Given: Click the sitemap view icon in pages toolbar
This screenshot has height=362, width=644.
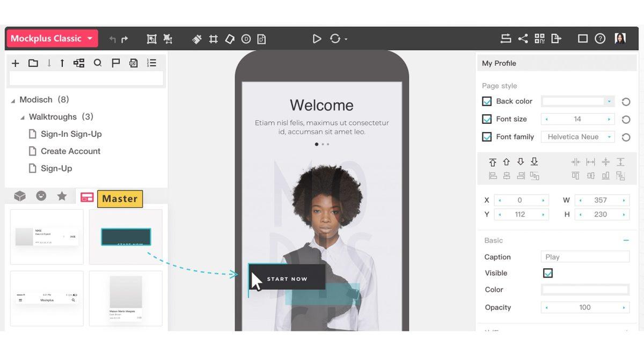Looking at the screenshot, I should [78, 63].
